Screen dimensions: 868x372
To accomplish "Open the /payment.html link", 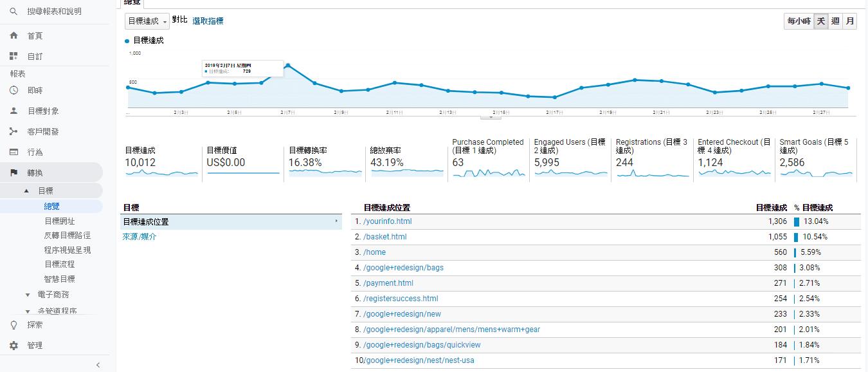I will click(x=388, y=283).
